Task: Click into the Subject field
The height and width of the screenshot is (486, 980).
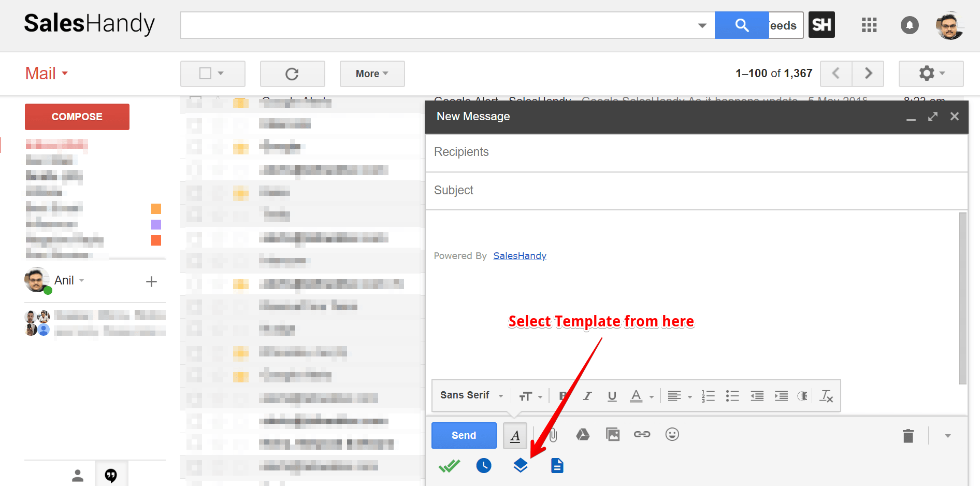Action: point(694,191)
